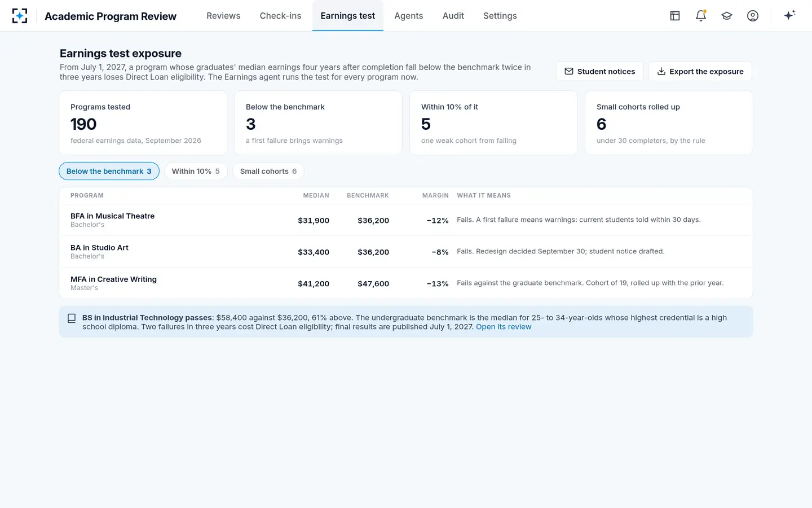Select the Below the benchmark filter chip

pyautogui.click(x=109, y=171)
